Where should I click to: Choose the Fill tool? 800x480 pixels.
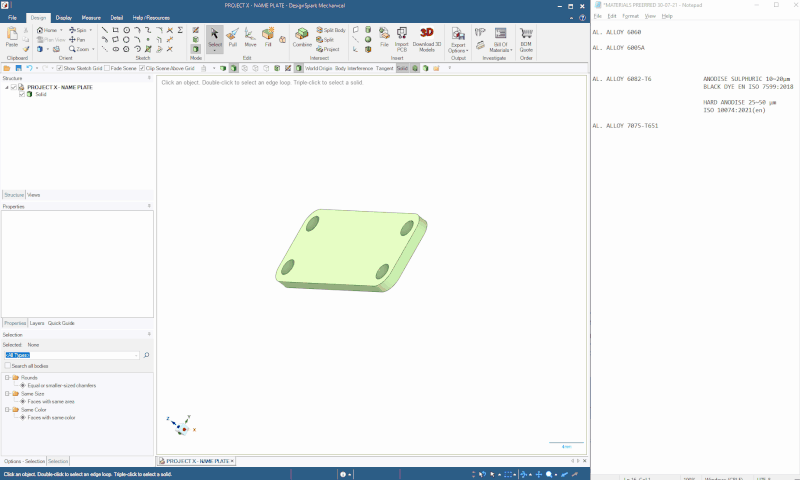click(268, 37)
